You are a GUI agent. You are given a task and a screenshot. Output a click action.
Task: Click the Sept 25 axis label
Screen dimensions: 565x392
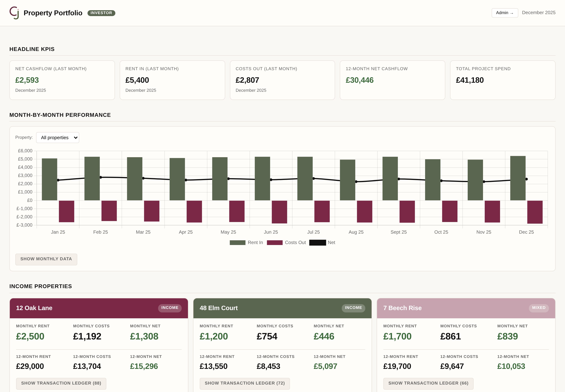(x=399, y=232)
